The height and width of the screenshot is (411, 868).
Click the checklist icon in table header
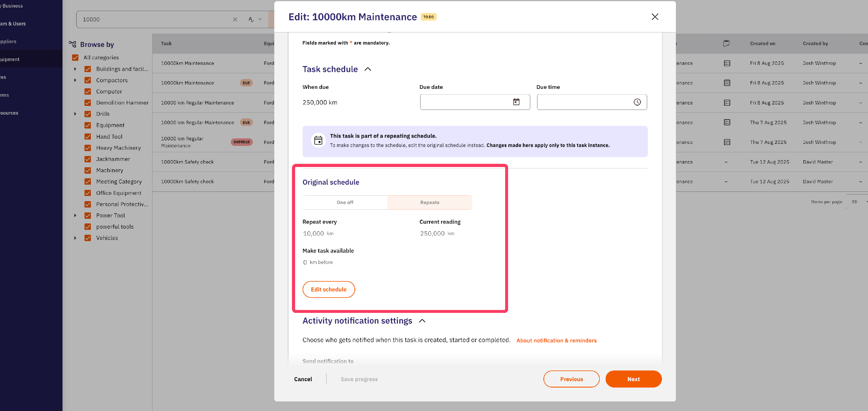coord(727,43)
